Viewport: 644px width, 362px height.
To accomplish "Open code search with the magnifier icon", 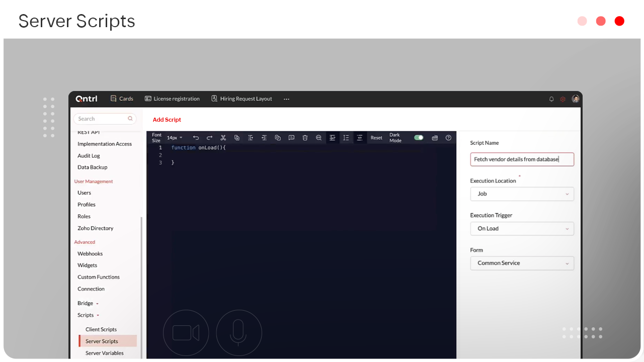I will click(318, 138).
